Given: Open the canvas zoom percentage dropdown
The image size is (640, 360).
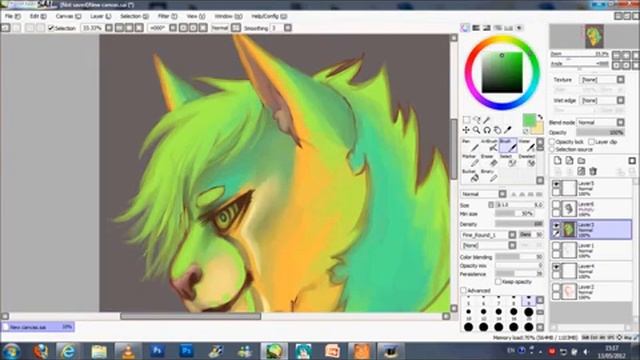Looking at the screenshot, I should (109, 28).
